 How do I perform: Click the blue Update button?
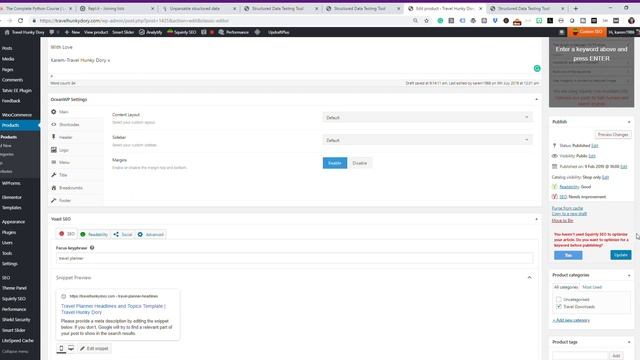point(621,255)
